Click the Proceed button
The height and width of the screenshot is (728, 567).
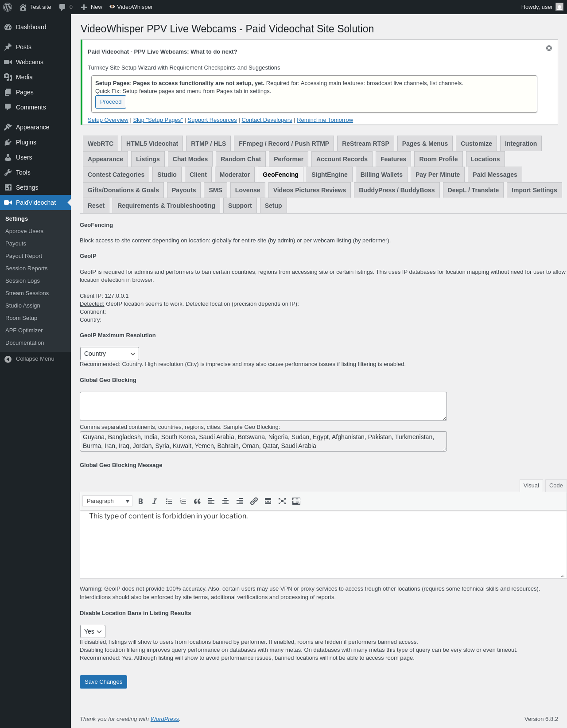point(111,102)
